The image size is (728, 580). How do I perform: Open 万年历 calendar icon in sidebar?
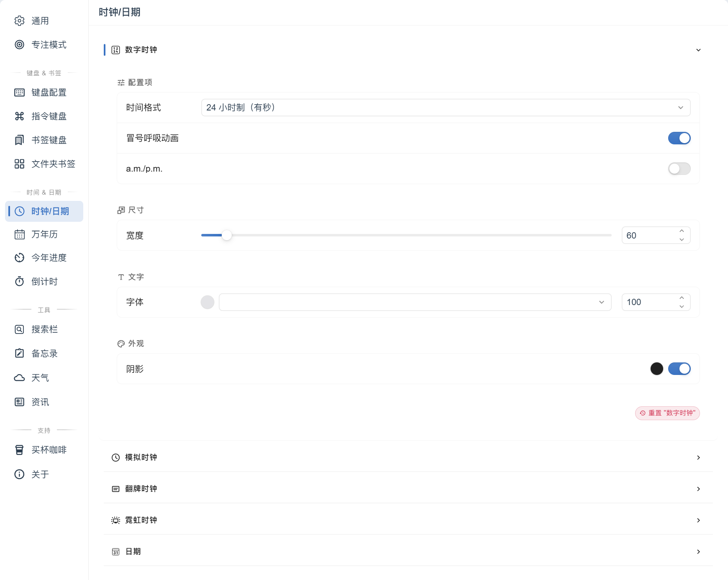(x=19, y=234)
